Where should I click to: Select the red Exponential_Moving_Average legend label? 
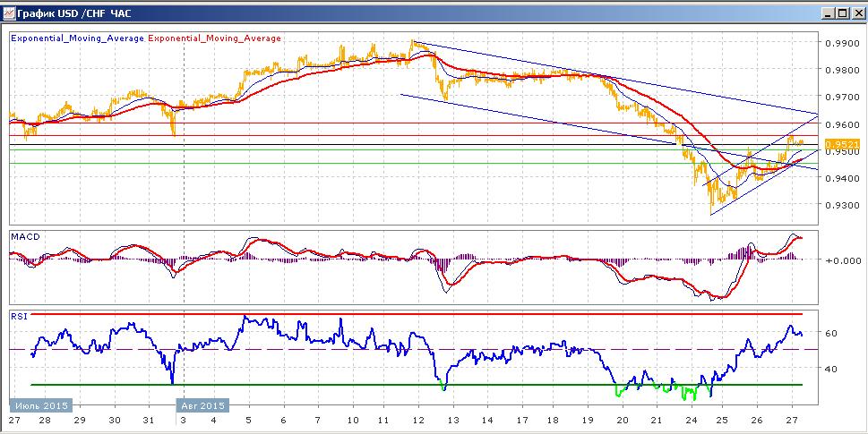point(214,38)
